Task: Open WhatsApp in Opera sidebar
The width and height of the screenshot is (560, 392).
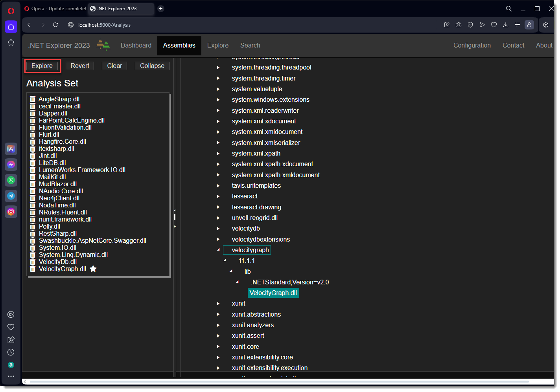Action: [11, 180]
